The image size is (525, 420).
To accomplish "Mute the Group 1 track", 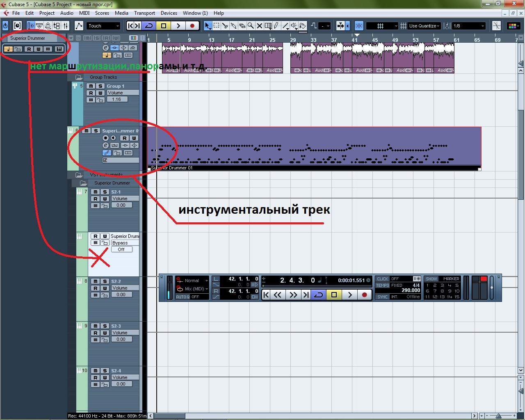I will [91, 86].
